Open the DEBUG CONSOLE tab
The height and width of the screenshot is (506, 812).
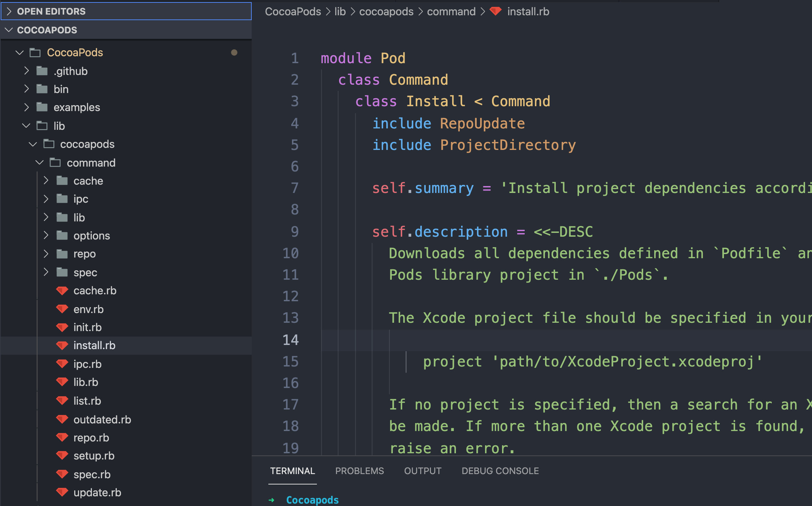point(500,471)
